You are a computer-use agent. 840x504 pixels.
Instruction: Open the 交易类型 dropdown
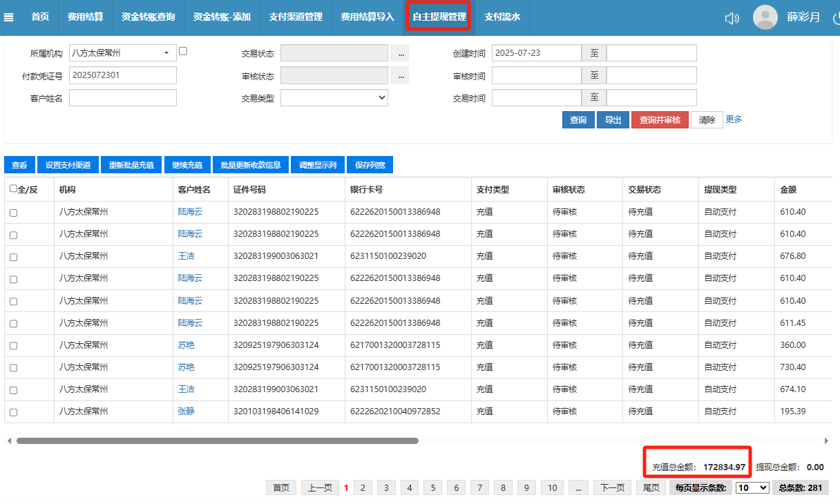[334, 98]
